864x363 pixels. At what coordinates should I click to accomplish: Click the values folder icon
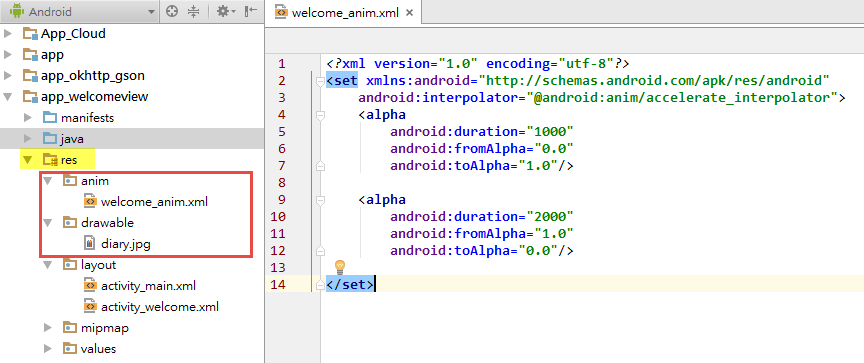pyautogui.click(x=69, y=349)
